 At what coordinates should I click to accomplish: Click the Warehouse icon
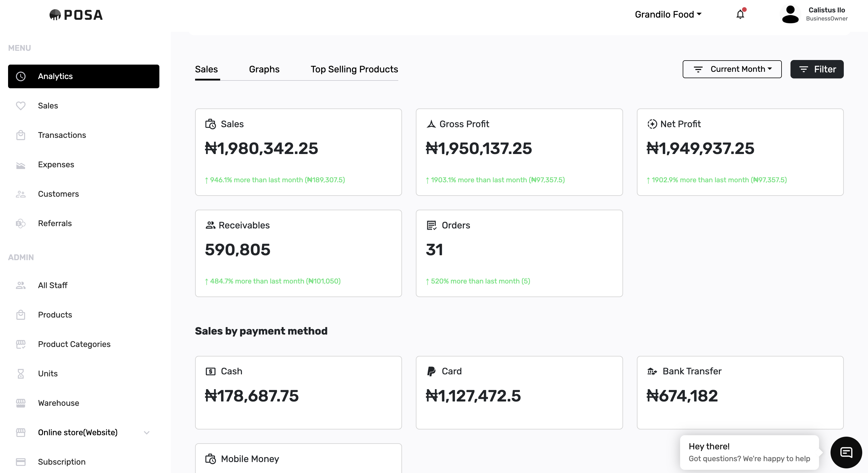tap(21, 403)
